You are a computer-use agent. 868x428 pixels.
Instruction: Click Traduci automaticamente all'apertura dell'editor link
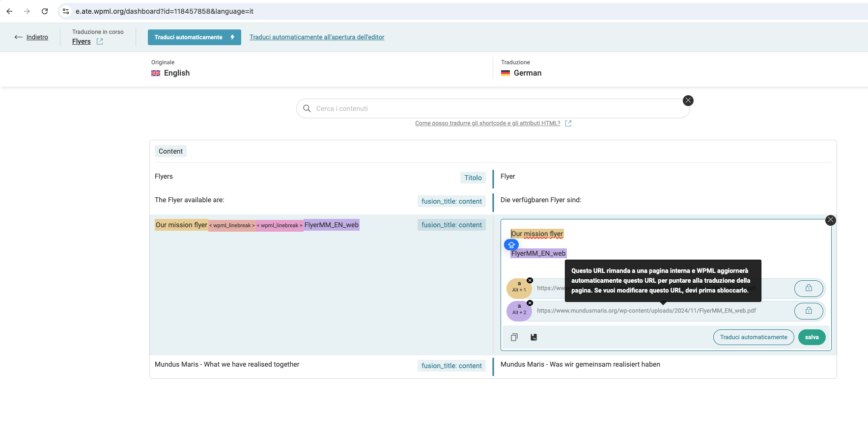coord(317,37)
